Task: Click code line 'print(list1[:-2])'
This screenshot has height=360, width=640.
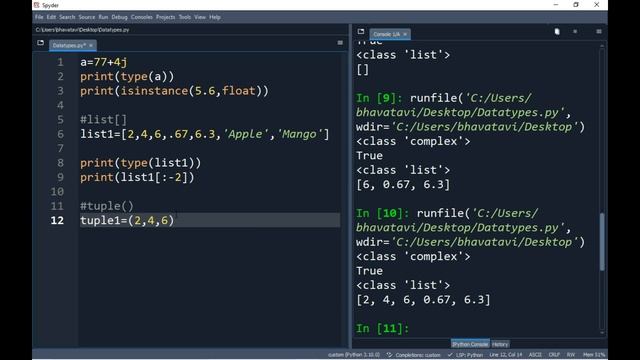Action: coord(137,177)
